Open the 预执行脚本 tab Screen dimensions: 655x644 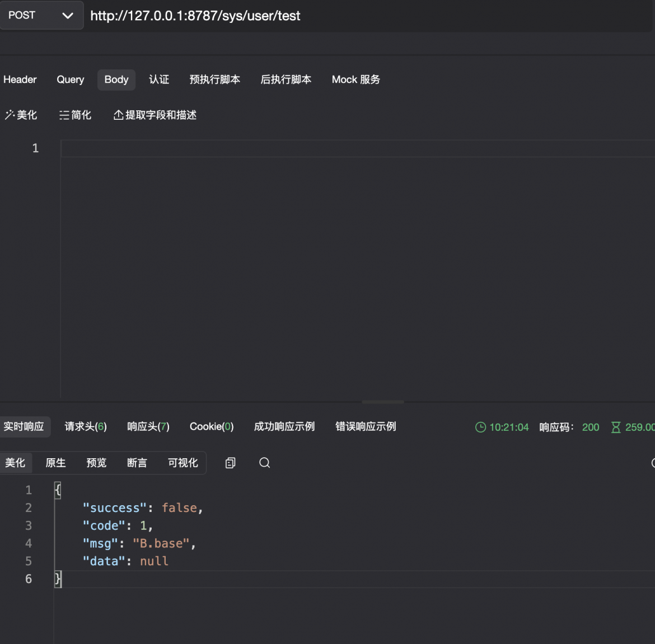pyautogui.click(x=215, y=79)
